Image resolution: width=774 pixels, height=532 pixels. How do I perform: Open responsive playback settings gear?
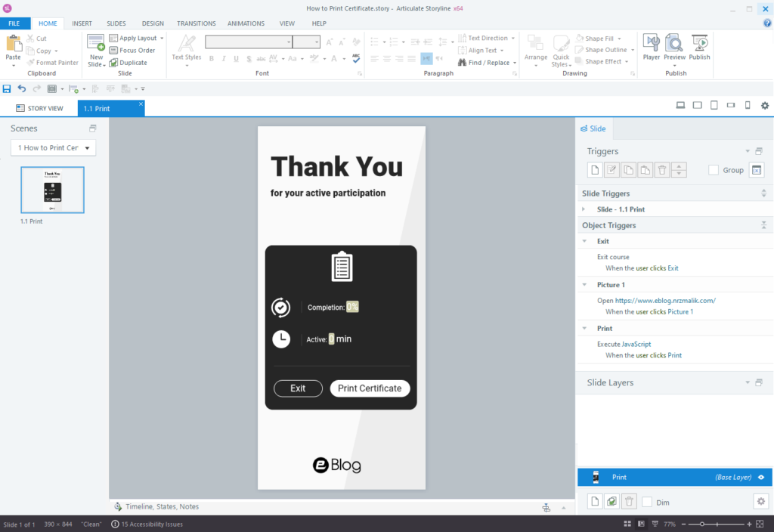(765, 105)
